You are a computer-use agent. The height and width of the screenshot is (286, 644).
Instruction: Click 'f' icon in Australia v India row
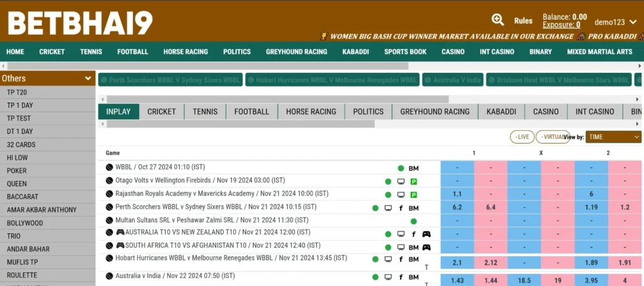401,277
